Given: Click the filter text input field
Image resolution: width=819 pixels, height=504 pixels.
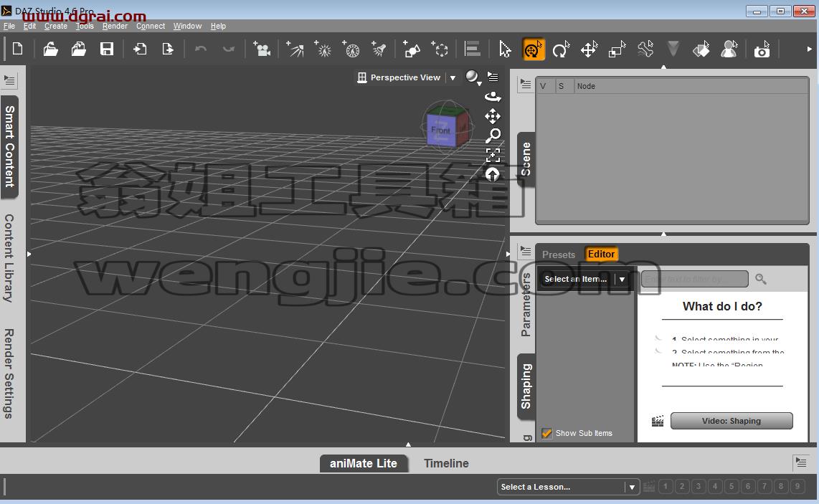Looking at the screenshot, I should pyautogui.click(x=695, y=279).
